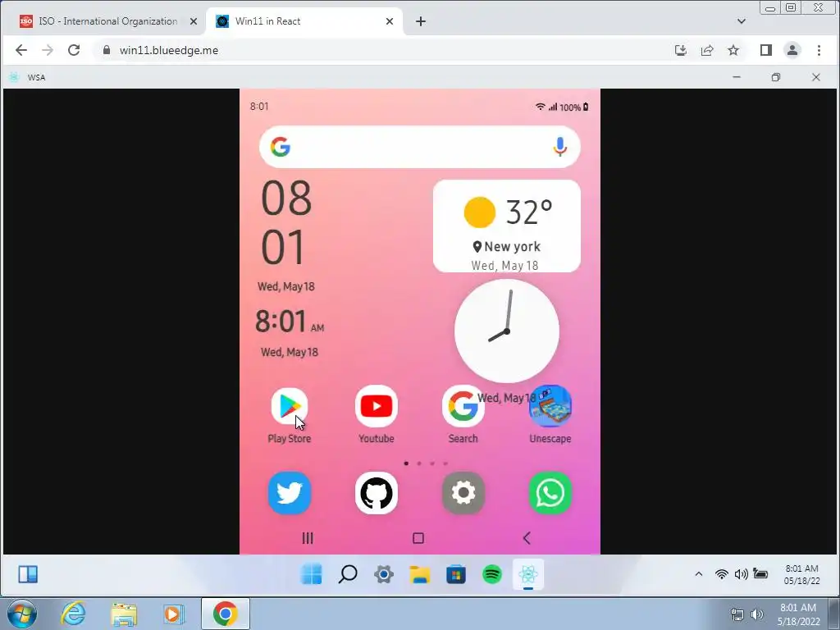The height and width of the screenshot is (630, 840).
Task: Open the Google Search app icon
Action: [x=463, y=406]
